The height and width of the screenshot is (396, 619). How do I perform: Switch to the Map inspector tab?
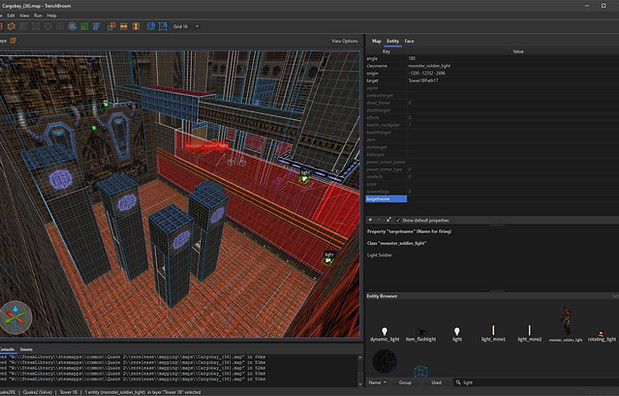coord(377,41)
